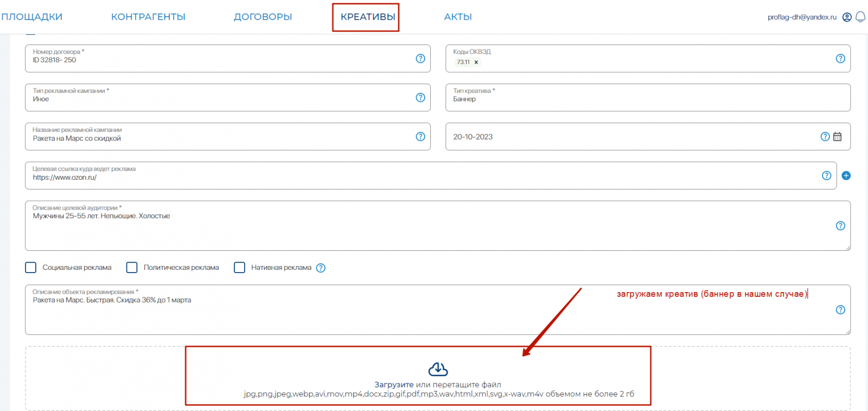Click the cloud upload icon
Viewport: 868px width, 411px height.
click(x=438, y=370)
